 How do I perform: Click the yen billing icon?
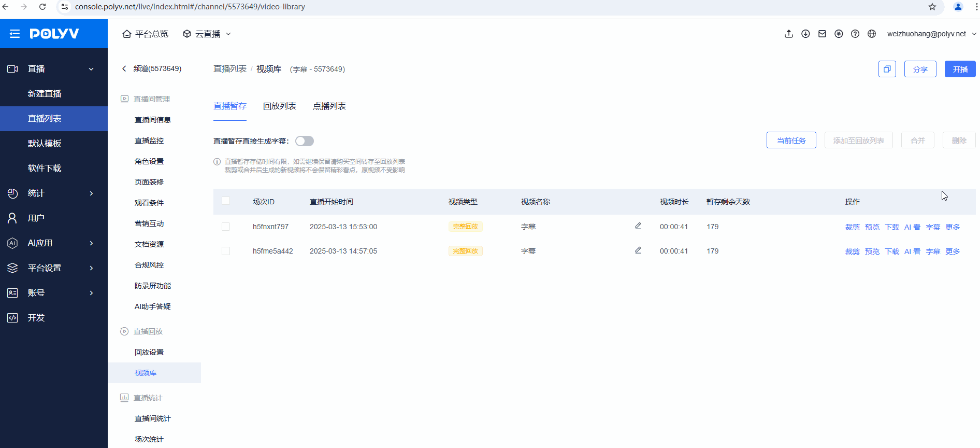pos(839,34)
